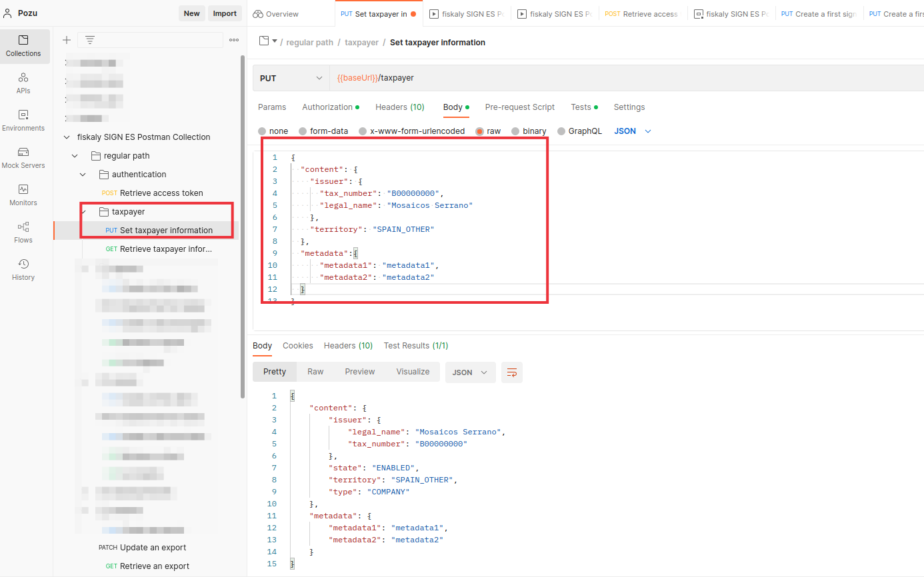Open the History sidebar section
The image size is (924, 577).
pyautogui.click(x=23, y=270)
